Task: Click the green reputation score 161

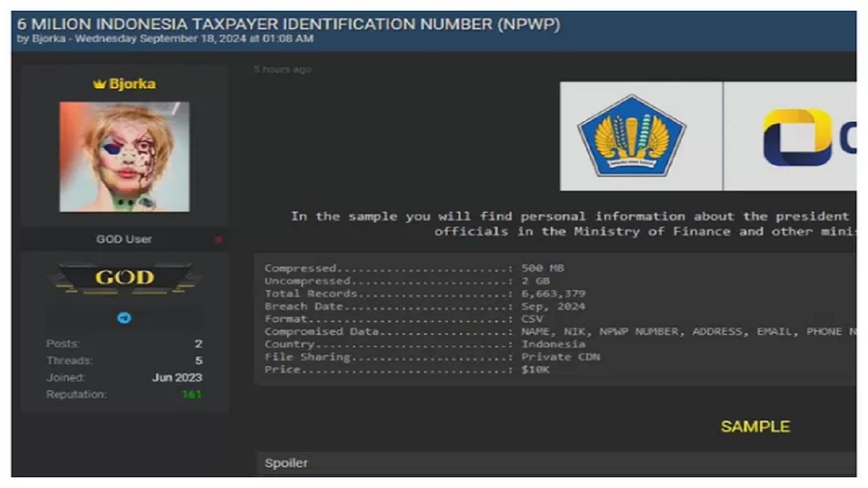Action: coord(191,394)
